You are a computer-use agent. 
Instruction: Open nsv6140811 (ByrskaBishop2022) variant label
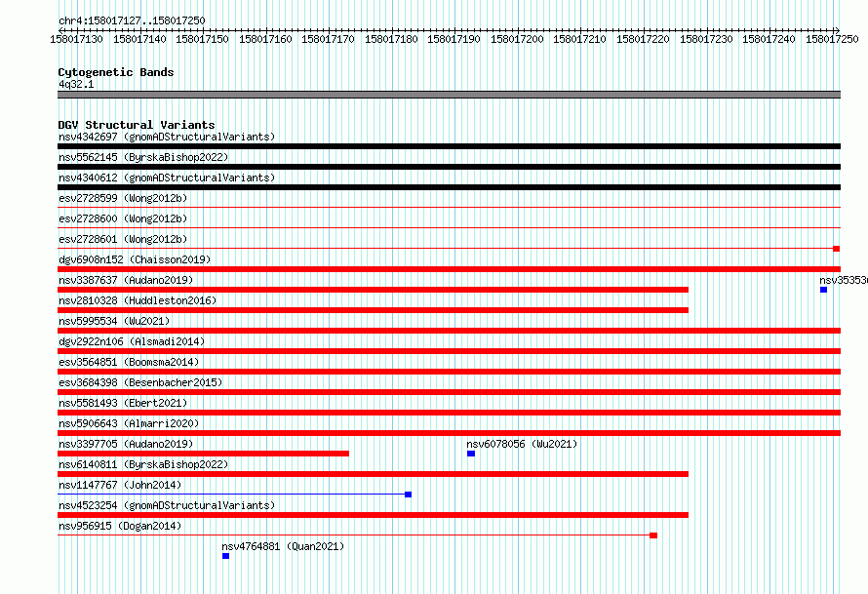pos(143,464)
